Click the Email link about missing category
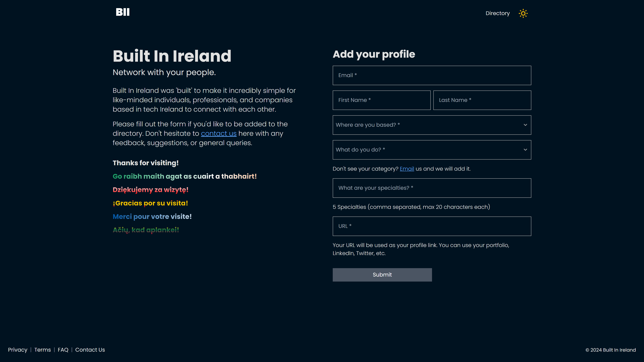 [x=407, y=169]
